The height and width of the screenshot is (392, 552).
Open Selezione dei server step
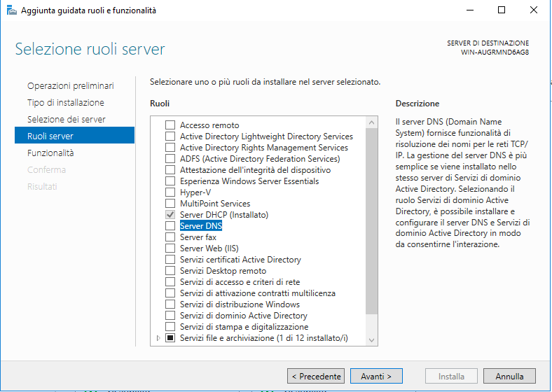pyautogui.click(x=66, y=119)
